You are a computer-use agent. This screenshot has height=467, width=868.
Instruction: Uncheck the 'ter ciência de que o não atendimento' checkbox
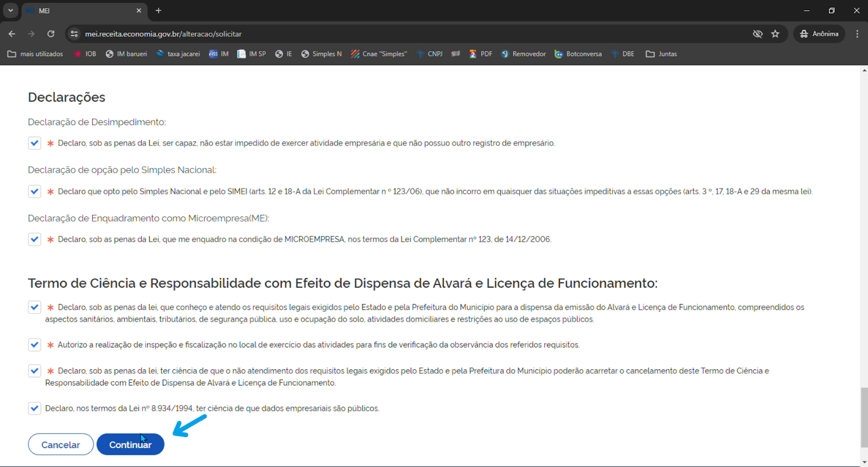pos(35,370)
